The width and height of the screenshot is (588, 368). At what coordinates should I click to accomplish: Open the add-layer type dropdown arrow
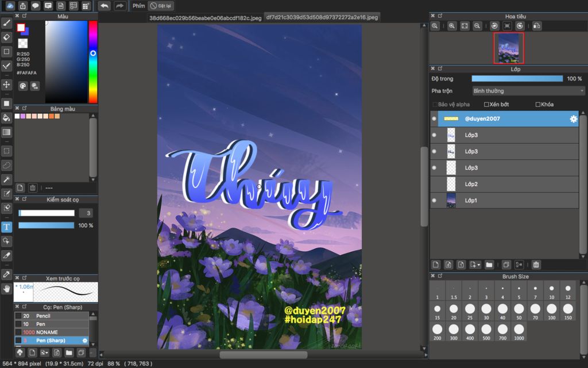point(475,264)
